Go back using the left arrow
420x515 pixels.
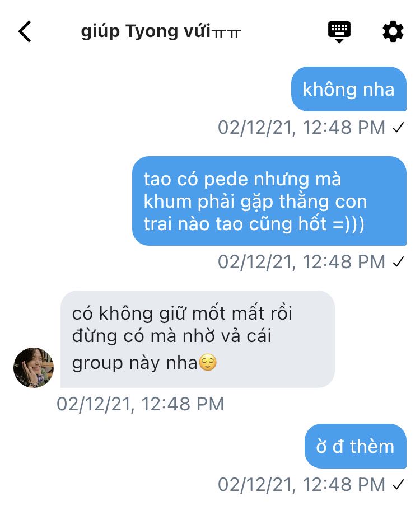pyautogui.click(x=25, y=31)
